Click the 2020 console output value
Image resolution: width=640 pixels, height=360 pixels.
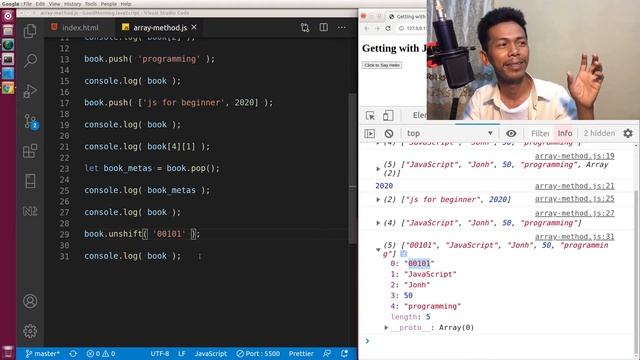[x=384, y=186]
